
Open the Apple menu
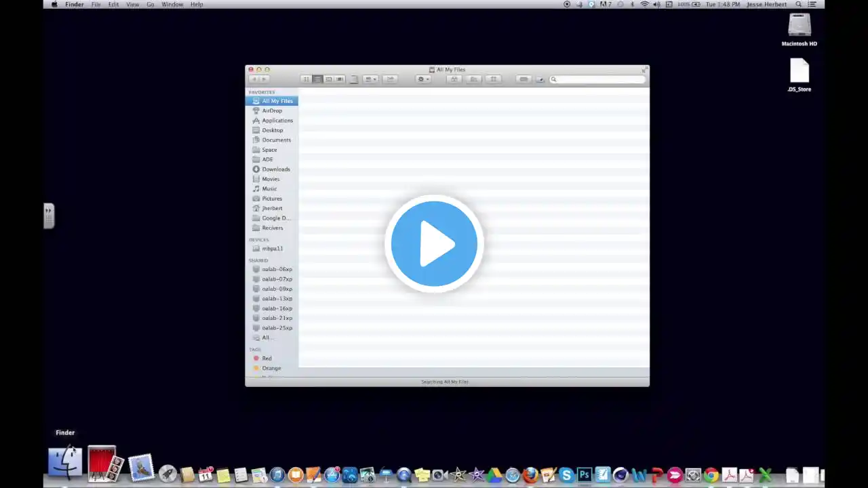54,5
